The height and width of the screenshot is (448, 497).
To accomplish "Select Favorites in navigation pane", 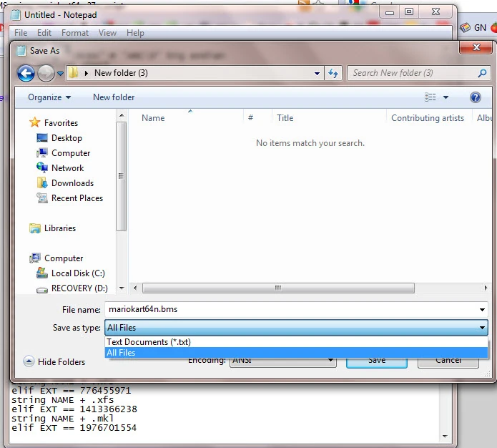I will [61, 123].
